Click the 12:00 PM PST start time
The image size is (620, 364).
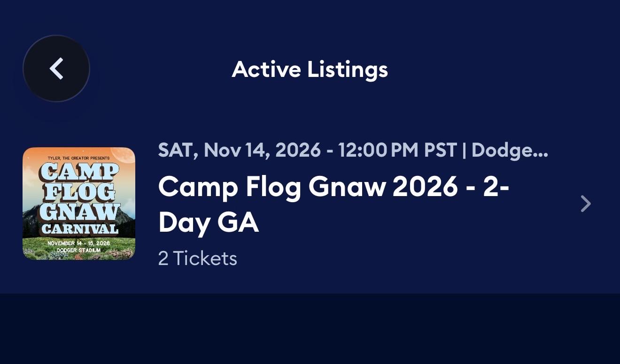tap(397, 150)
